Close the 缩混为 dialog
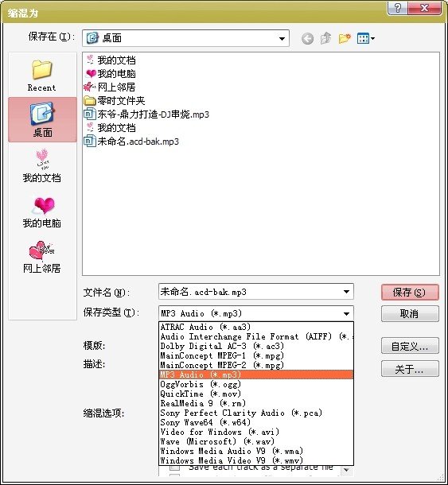 (x=424, y=7)
